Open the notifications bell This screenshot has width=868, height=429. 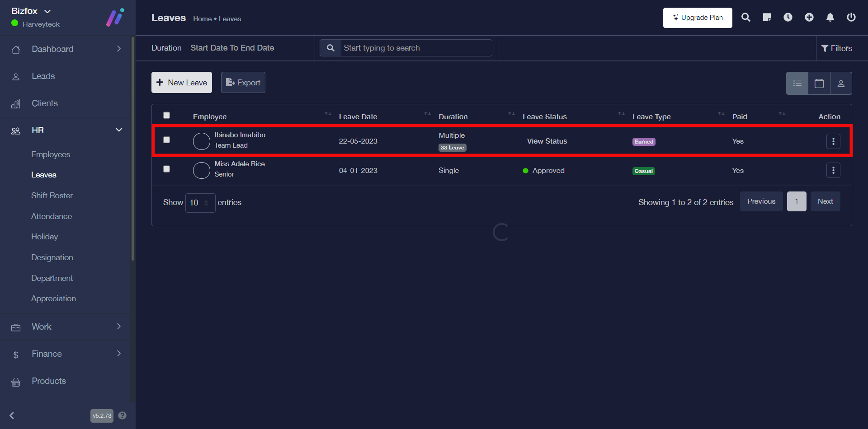830,18
